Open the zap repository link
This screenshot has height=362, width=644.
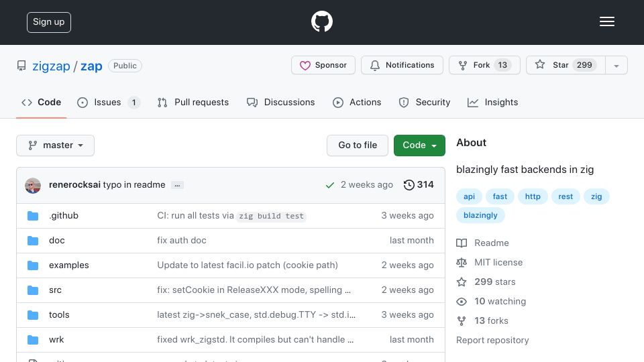coord(91,66)
